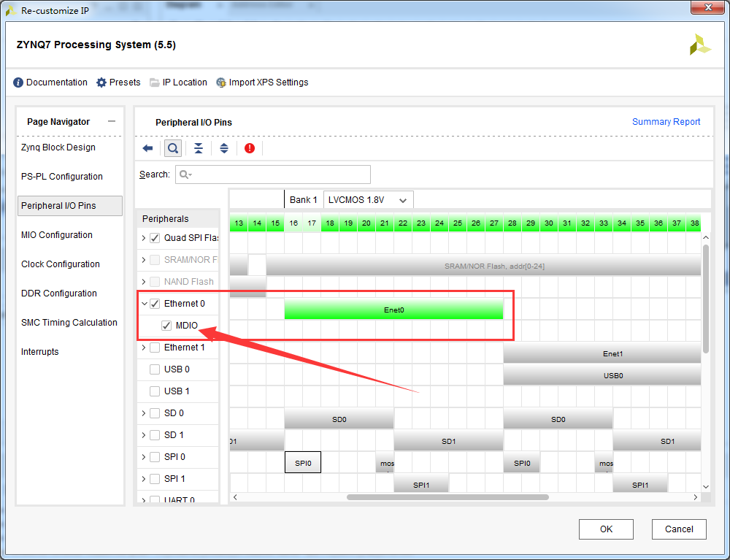This screenshot has height=560, width=730.
Task: Enable the SPI 1 checkbox
Action: 155,478
